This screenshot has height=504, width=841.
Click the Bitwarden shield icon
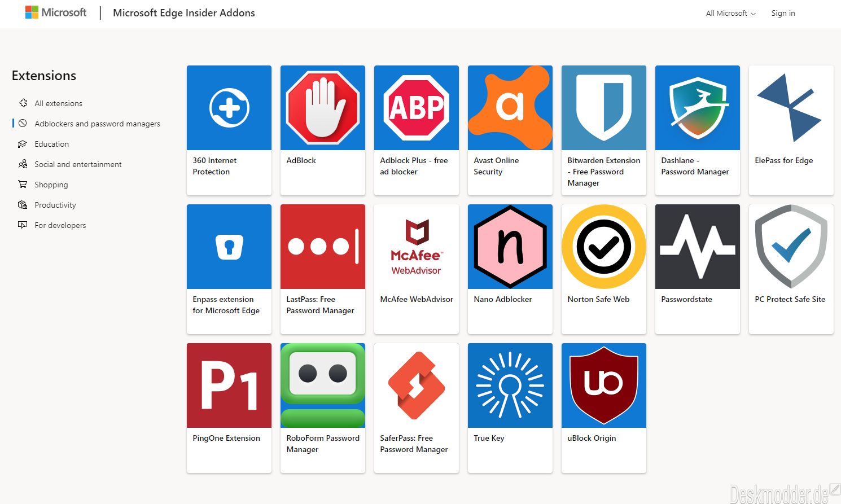604,108
